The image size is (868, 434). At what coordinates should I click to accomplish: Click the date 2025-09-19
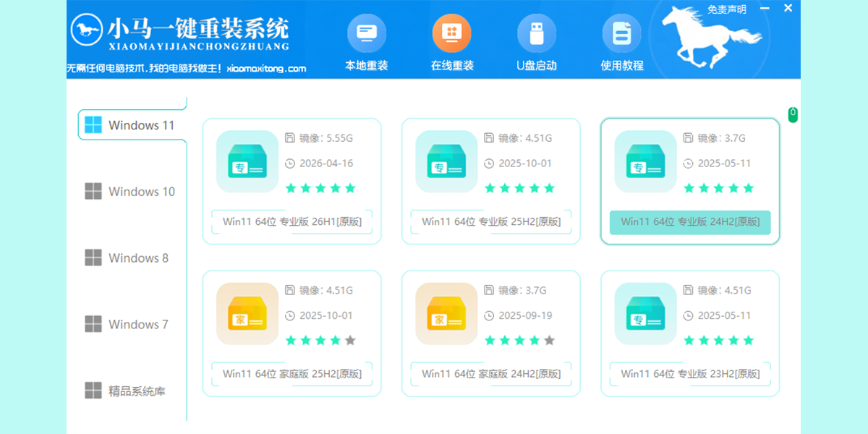click(x=525, y=315)
